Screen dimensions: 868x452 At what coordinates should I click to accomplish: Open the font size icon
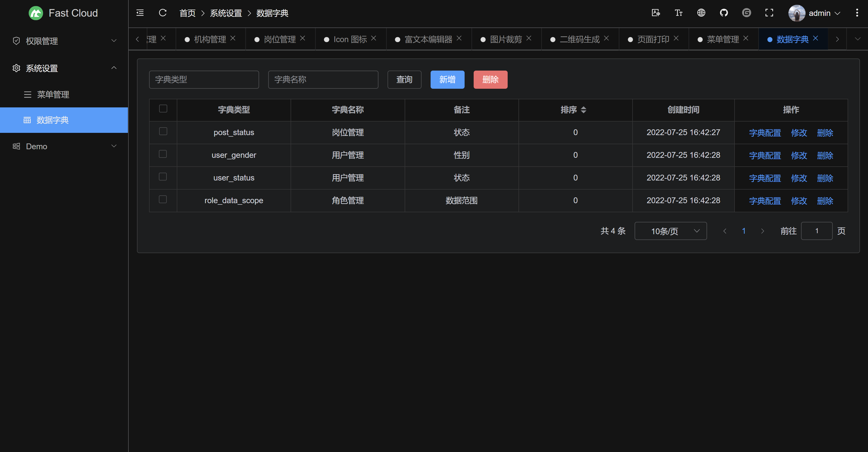pyautogui.click(x=678, y=13)
